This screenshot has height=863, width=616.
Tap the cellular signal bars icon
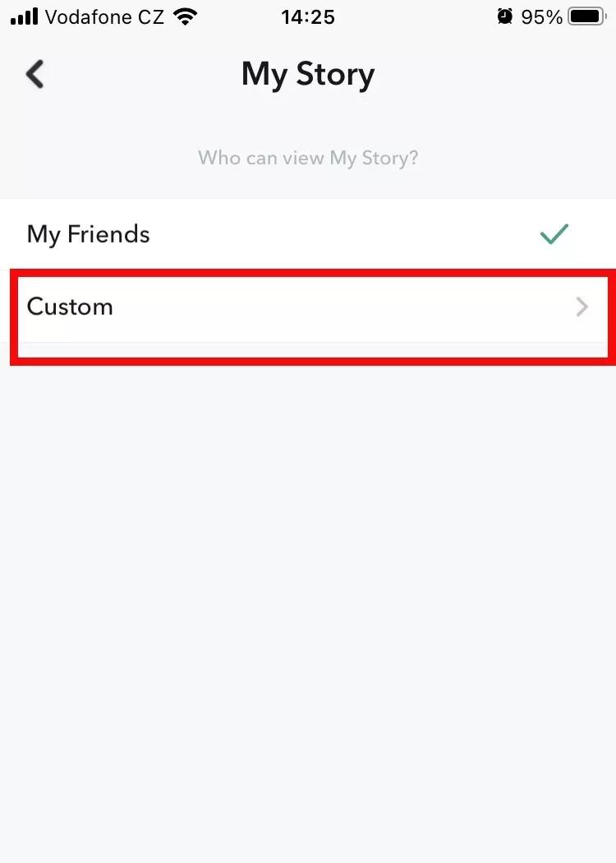pos(24,16)
